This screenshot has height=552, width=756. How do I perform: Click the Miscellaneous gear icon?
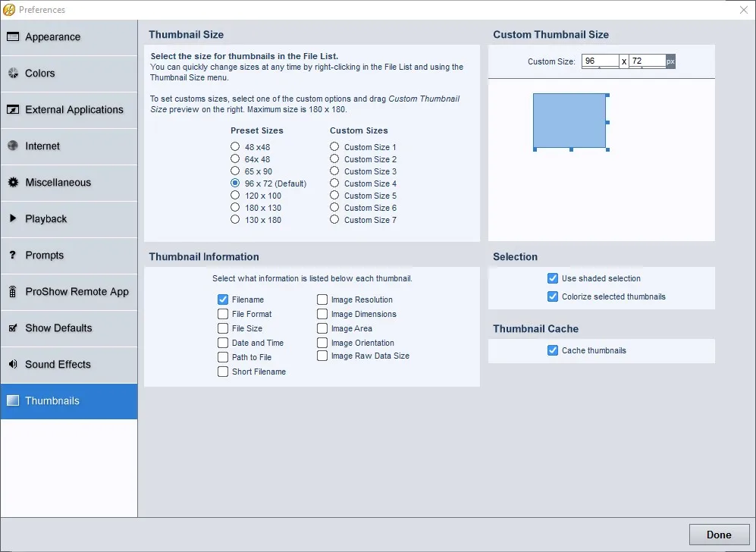(x=13, y=182)
